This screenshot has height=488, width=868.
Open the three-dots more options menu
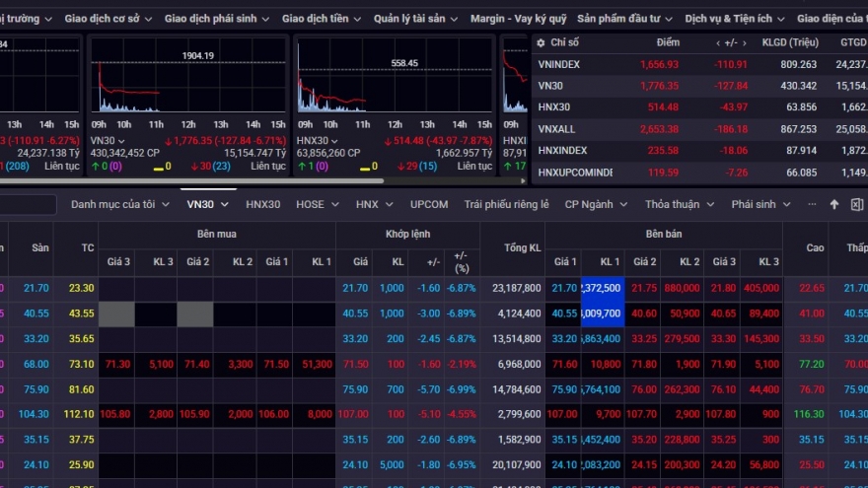point(812,204)
